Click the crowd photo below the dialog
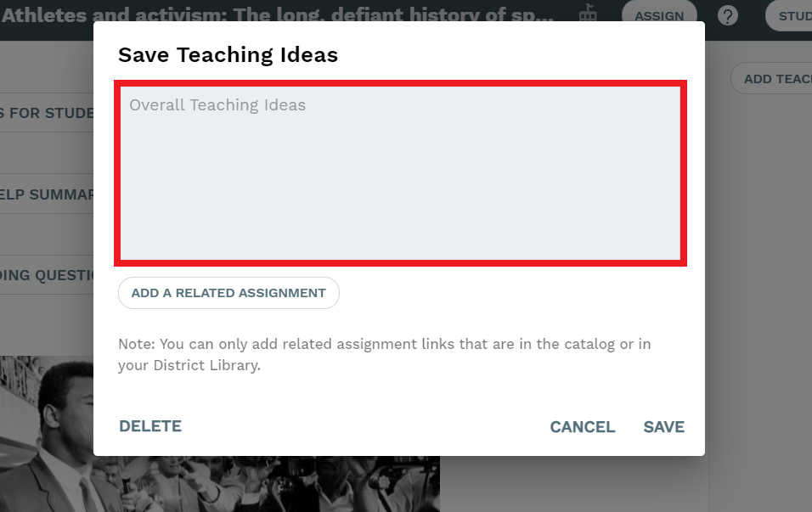812x512 pixels. [267, 484]
